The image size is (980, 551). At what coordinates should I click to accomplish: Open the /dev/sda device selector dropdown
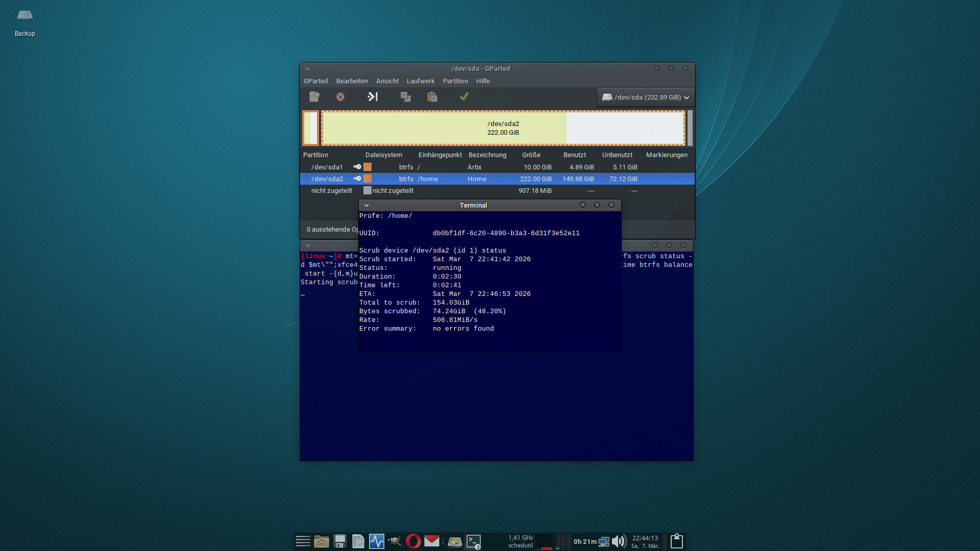pos(645,97)
